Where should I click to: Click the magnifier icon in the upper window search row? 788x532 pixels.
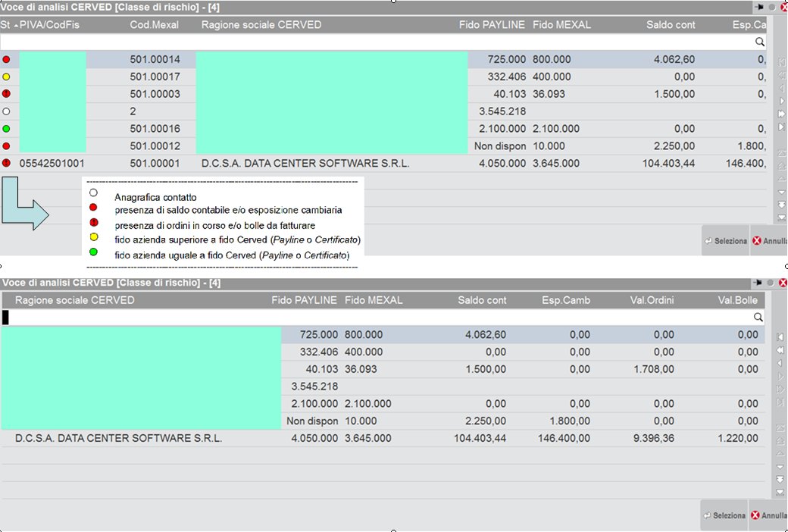pyautogui.click(x=760, y=42)
